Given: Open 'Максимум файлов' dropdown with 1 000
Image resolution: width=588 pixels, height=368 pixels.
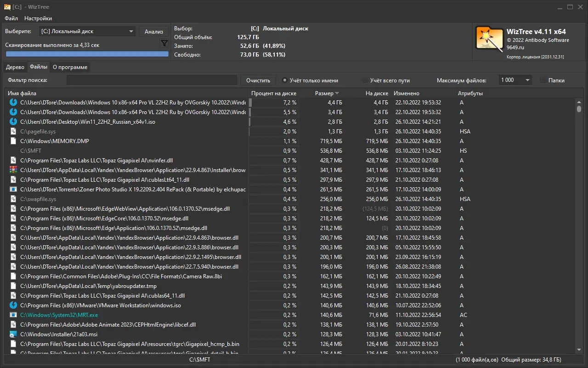Looking at the screenshot, I should tap(515, 80).
